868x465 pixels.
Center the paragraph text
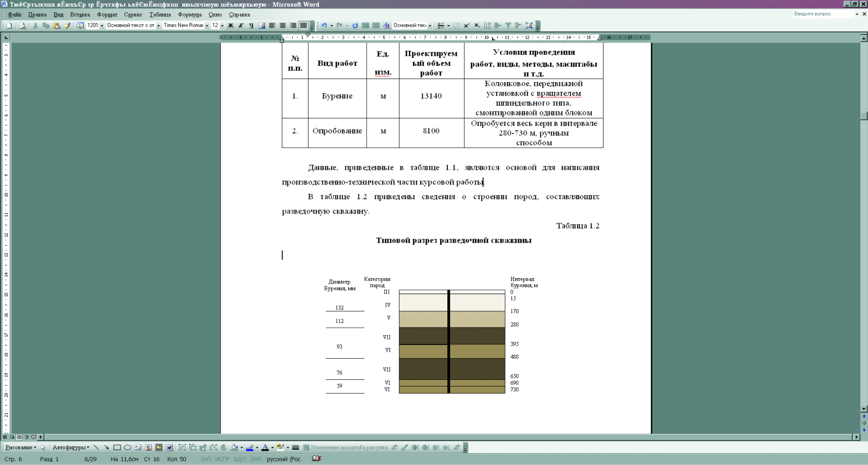pyautogui.click(x=282, y=25)
